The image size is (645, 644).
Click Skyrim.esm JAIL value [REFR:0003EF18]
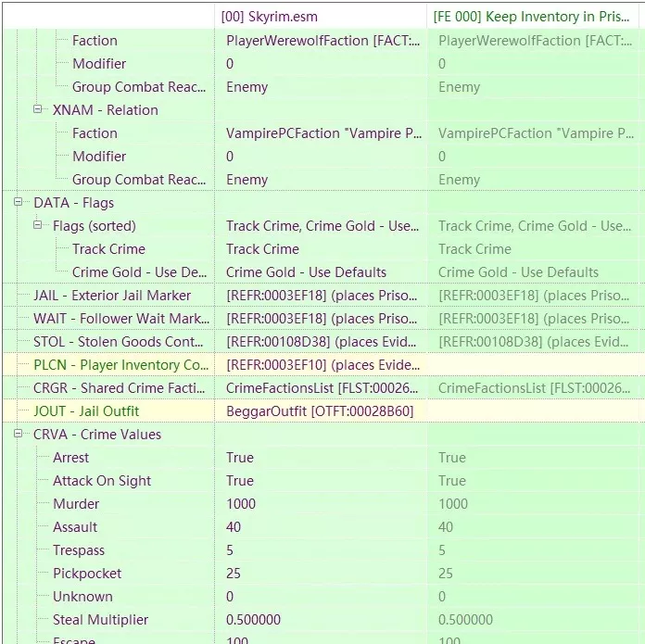pos(322,296)
